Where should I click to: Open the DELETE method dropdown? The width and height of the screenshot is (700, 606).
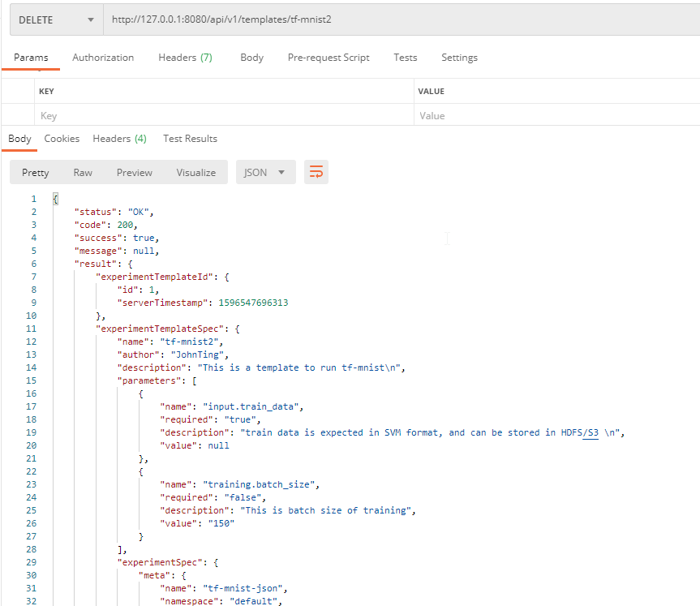click(57, 19)
